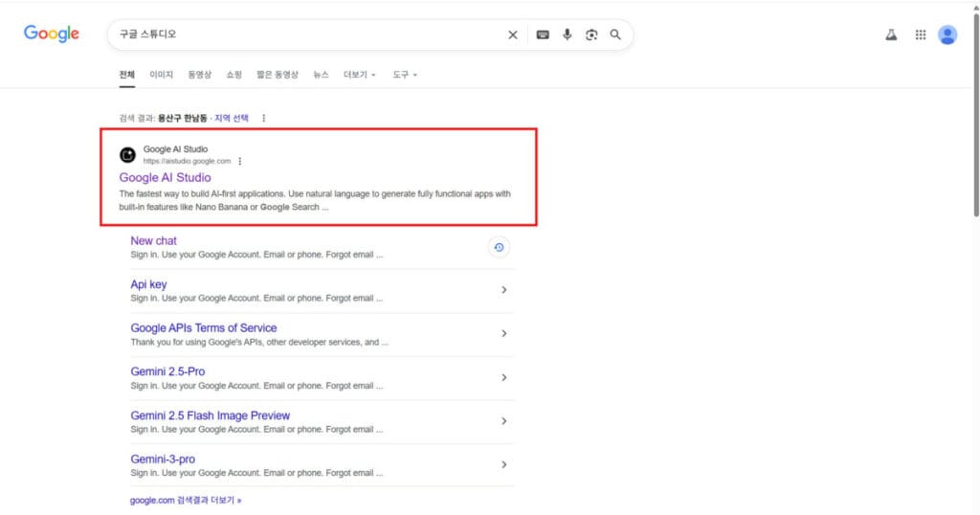
Task: Open the Google apps grid
Action: [921, 34]
